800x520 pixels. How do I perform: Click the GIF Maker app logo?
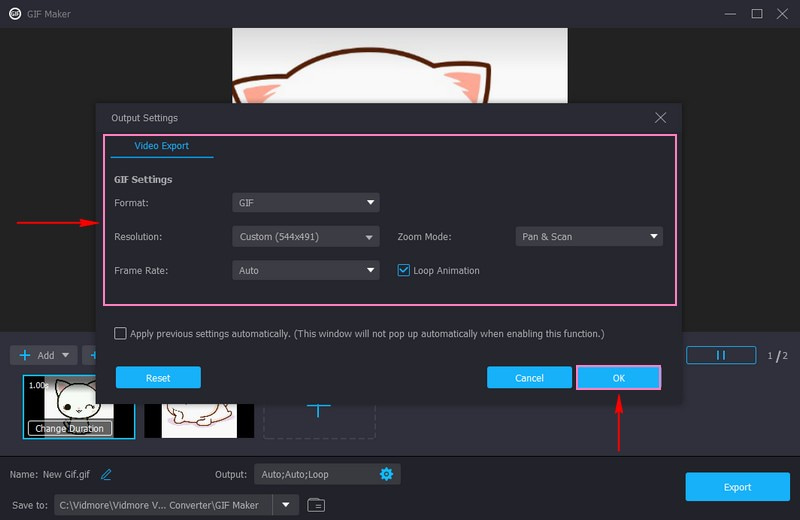pyautogui.click(x=14, y=14)
